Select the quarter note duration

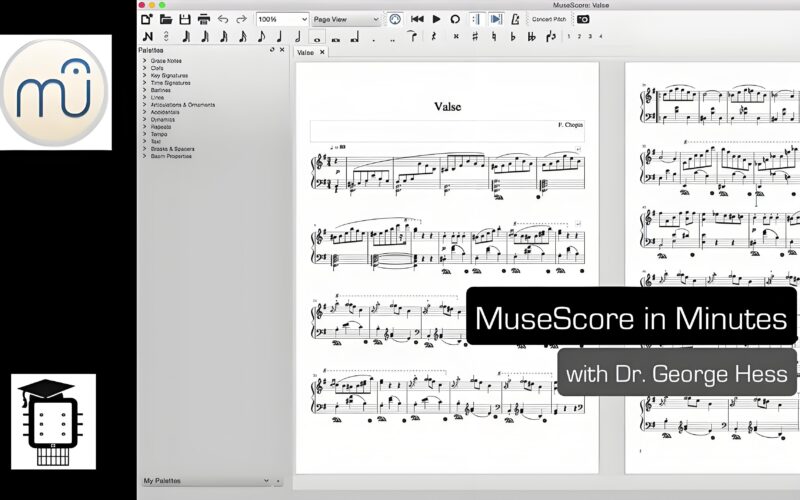279,36
